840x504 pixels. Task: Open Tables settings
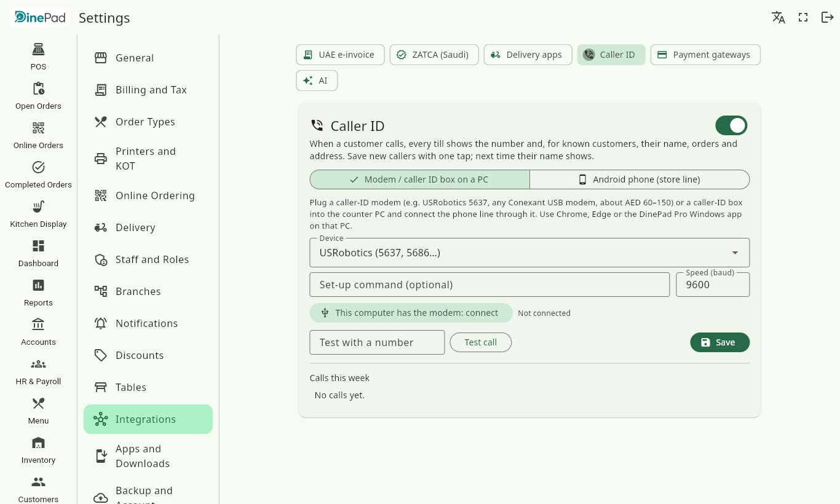pos(148,387)
